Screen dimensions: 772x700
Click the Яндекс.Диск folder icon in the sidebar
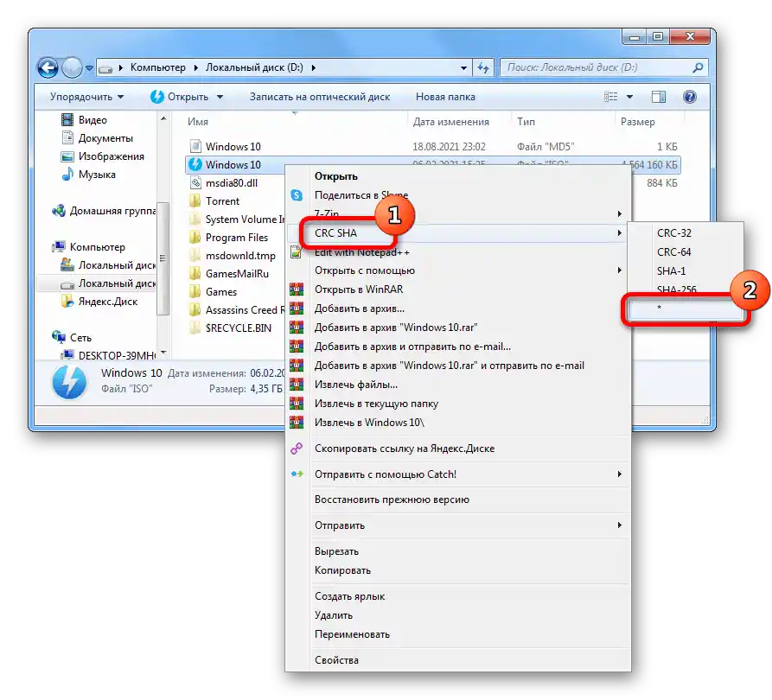click(x=67, y=302)
